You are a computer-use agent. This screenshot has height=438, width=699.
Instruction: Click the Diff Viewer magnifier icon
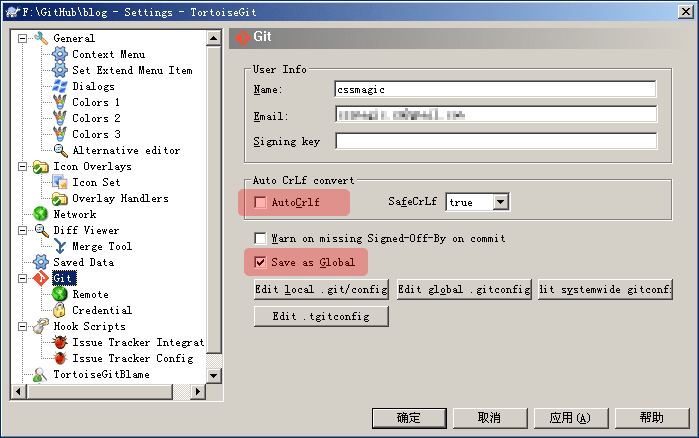[x=41, y=230]
